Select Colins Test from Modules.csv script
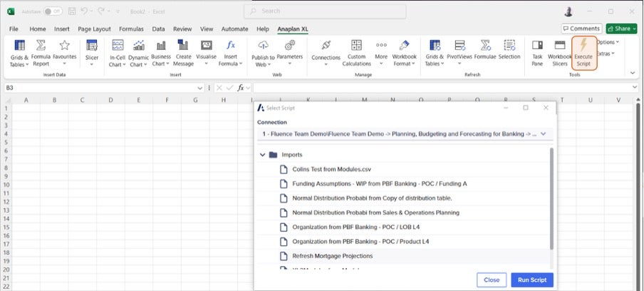 click(332, 169)
